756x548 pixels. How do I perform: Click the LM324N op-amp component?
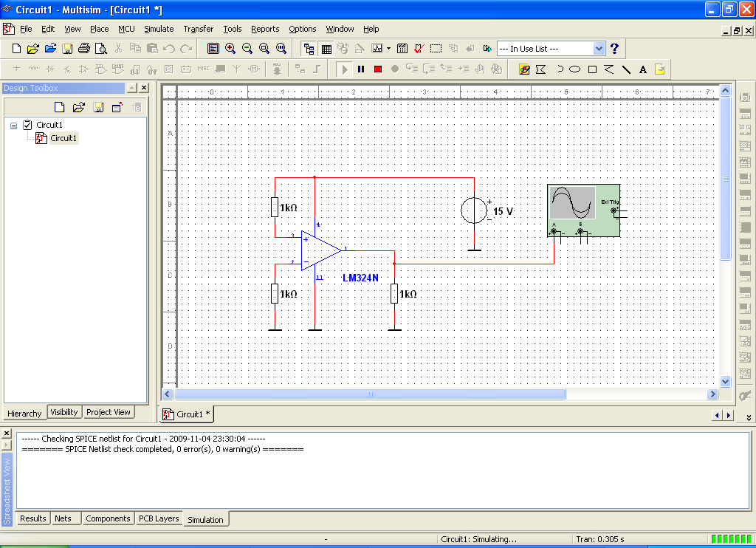click(x=320, y=250)
